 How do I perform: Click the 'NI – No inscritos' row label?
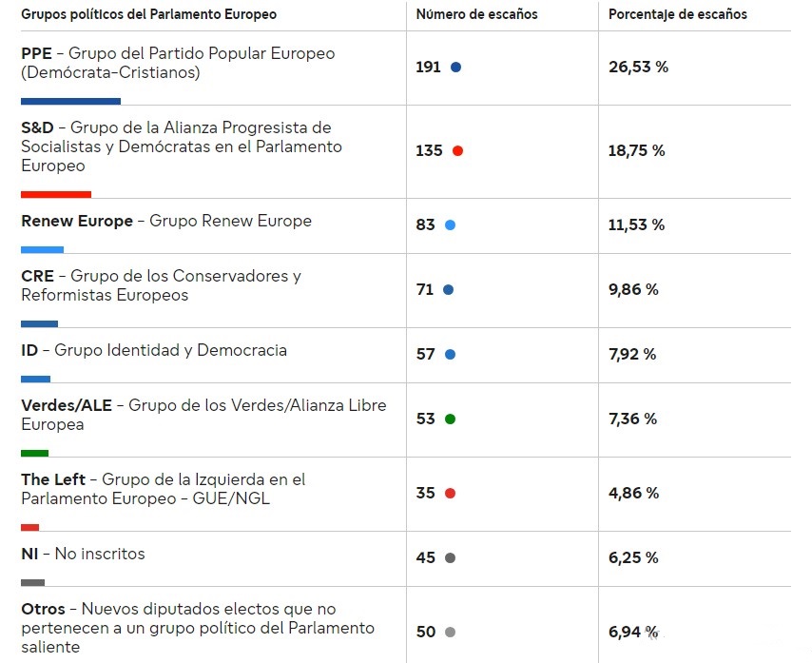click(84, 554)
